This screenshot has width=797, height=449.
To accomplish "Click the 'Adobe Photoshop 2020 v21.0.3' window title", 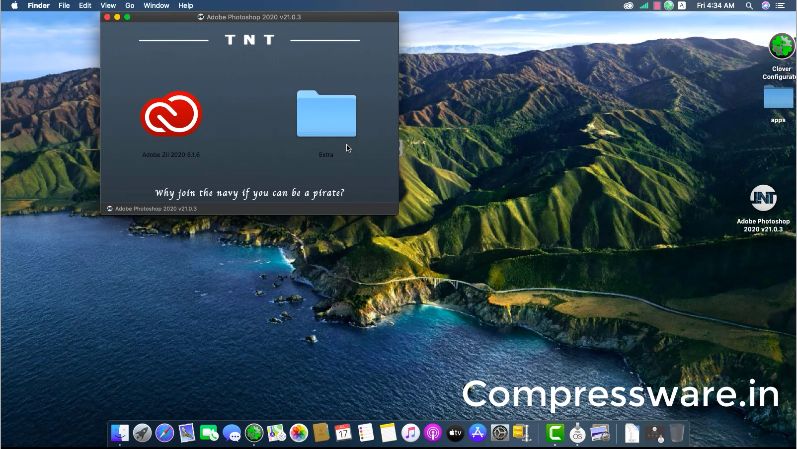I will (x=253, y=17).
